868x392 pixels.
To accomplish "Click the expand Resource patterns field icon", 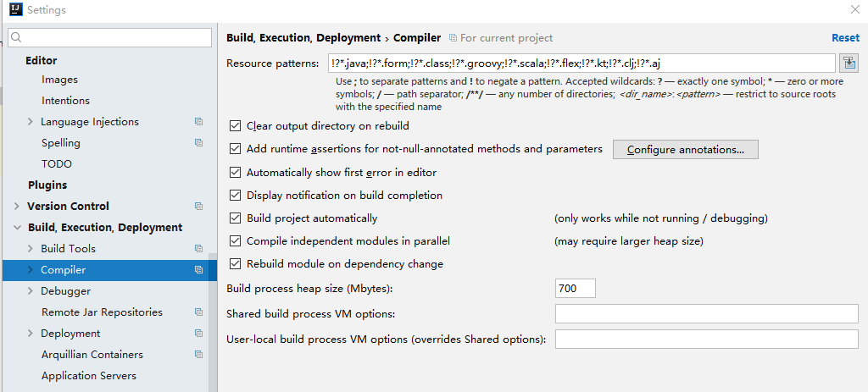I will click(849, 63).
